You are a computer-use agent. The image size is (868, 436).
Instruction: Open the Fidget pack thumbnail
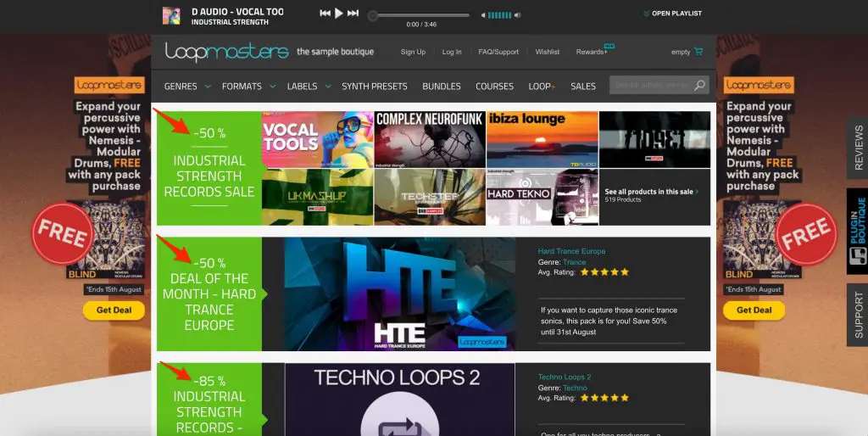pyautogui.click(x=654, y=140)
